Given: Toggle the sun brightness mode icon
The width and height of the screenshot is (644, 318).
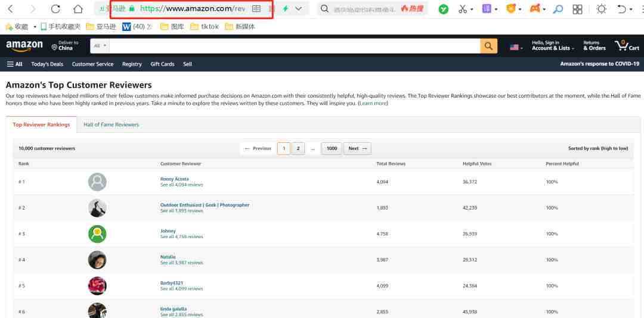Looking at the screenshot, I should click(x=601, y=8).
